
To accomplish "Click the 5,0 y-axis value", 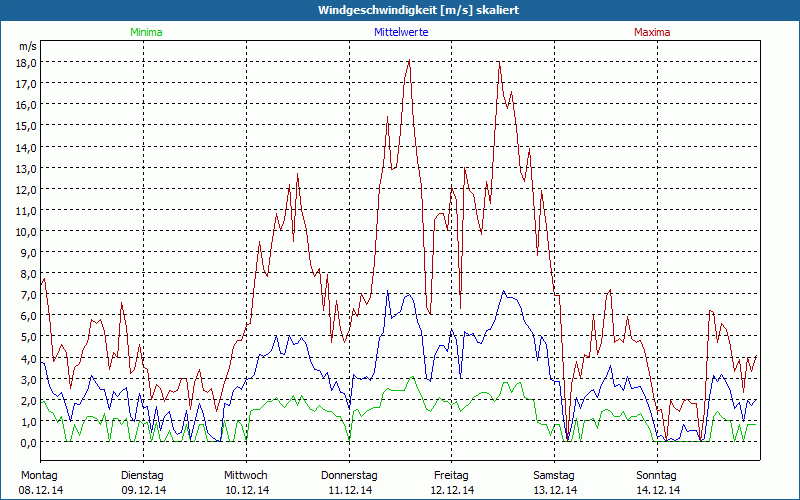I will coord(30,337).
